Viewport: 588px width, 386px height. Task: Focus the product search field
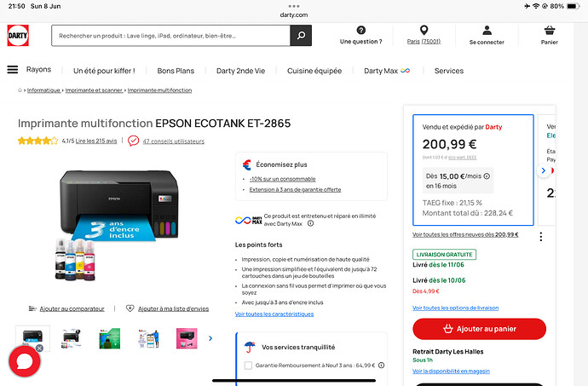(x=170, y=36)
